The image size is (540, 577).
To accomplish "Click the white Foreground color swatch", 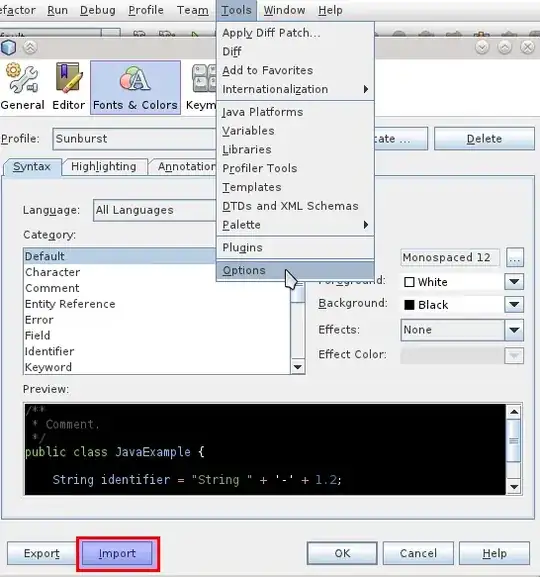I will [409, 282].
